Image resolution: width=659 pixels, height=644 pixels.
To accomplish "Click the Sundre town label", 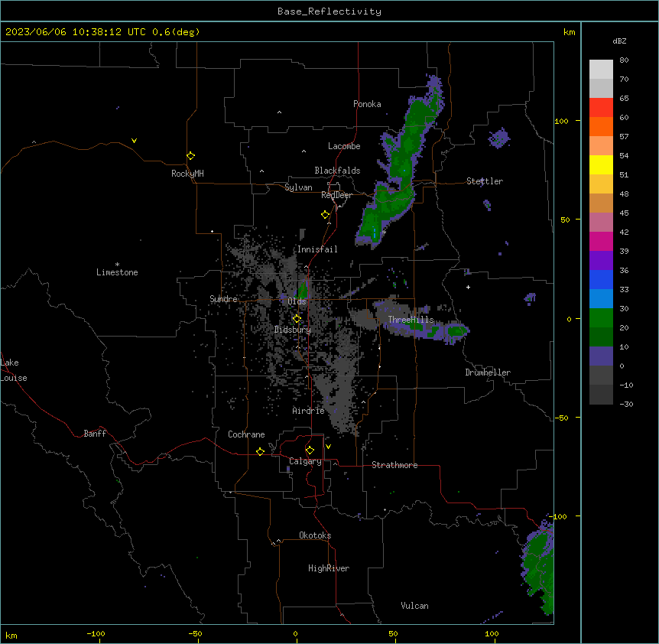I will click(x=223, y=299).
